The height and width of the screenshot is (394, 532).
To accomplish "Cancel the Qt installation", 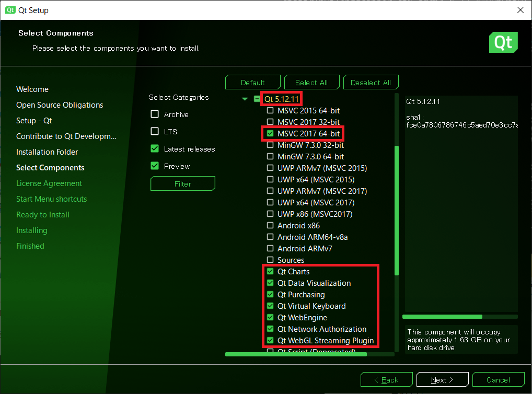I will point(498,380).
